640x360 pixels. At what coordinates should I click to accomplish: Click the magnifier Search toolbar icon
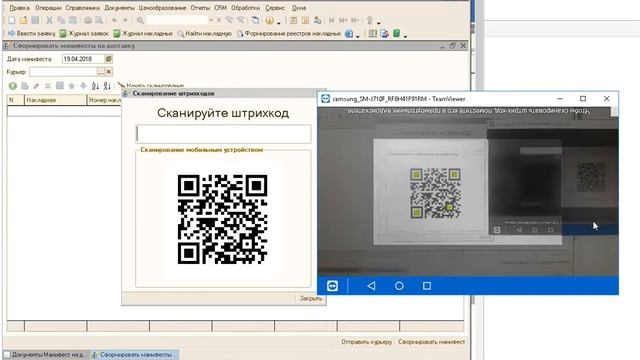(140, 20)
